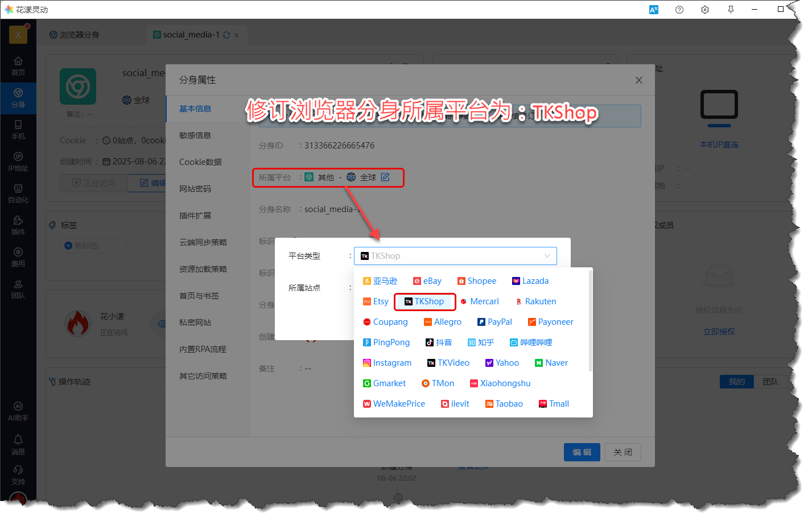This screenshot has height=521, width=812.
Task: Switch to 云端同步策略 tab
Action: tap(203, 242)
